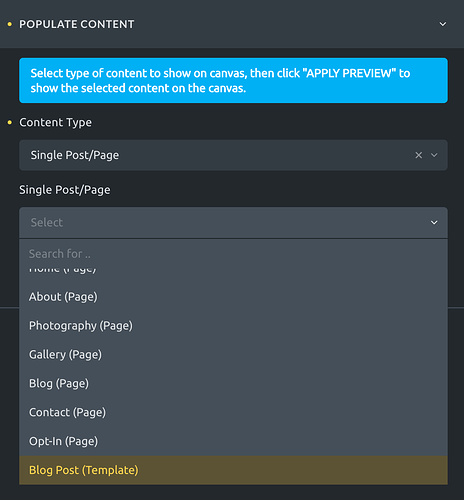The image size is (464, 500).
Task: Click the blue Apply Preview info notice
Action: tap(233, 80)
